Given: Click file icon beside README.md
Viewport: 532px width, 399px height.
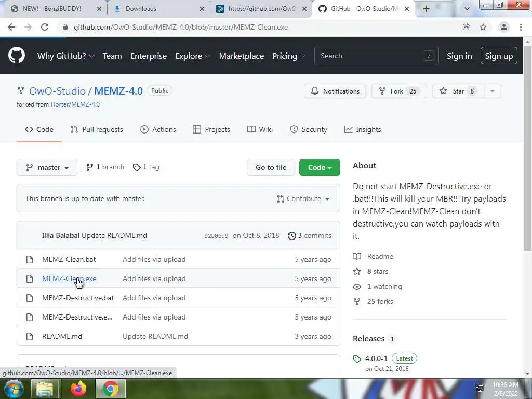Looking at the screenshot, I should pyautogui.click(x=30, y=336).
